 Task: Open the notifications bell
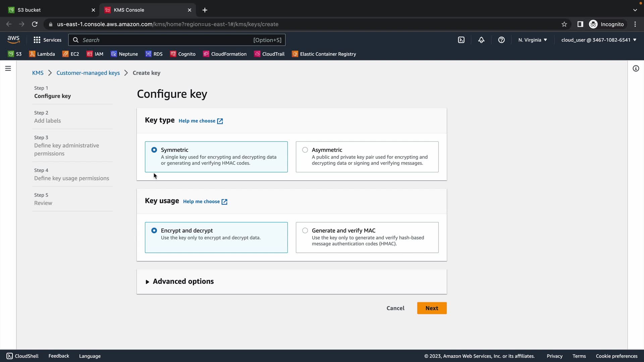(x=481, y=40)
